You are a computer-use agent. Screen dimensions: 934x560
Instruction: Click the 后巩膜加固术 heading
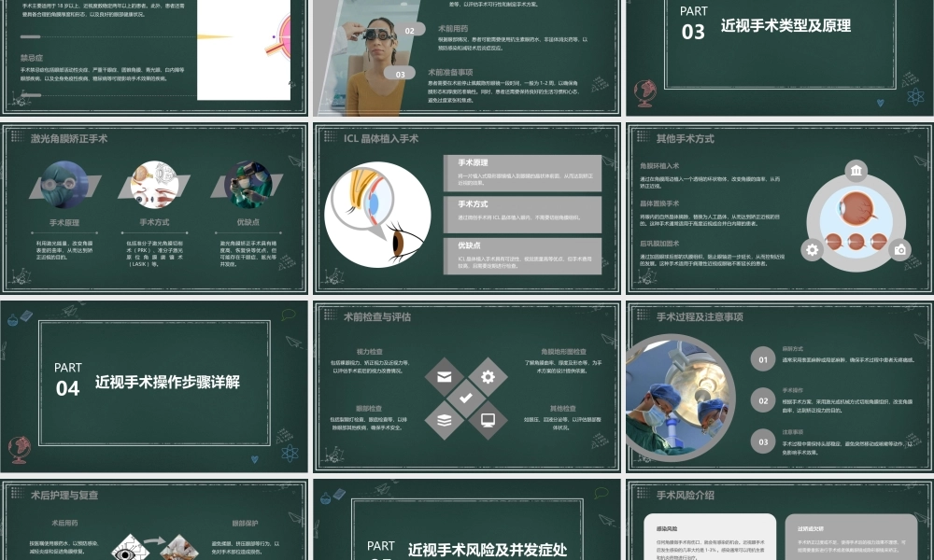(x=659, y=244)
